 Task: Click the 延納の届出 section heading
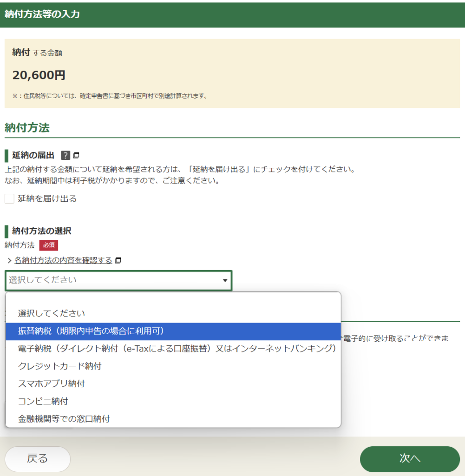33,155
